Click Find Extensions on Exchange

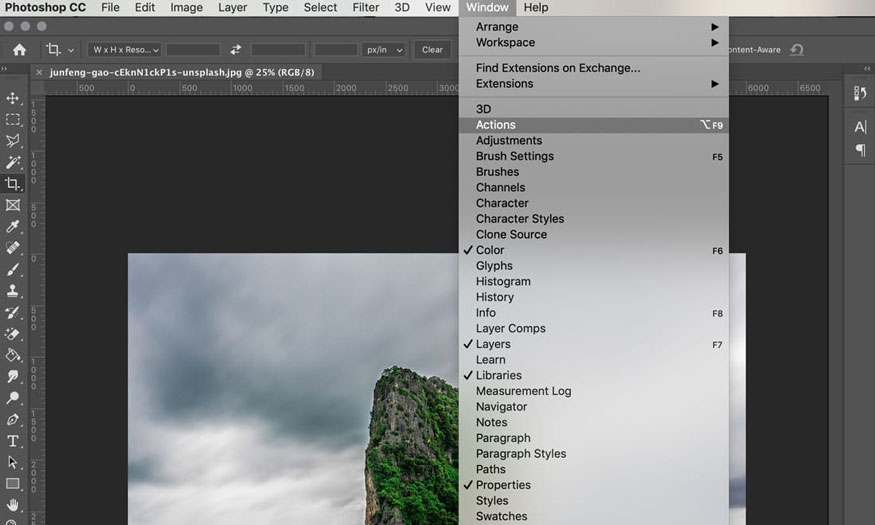coord(558,68)
